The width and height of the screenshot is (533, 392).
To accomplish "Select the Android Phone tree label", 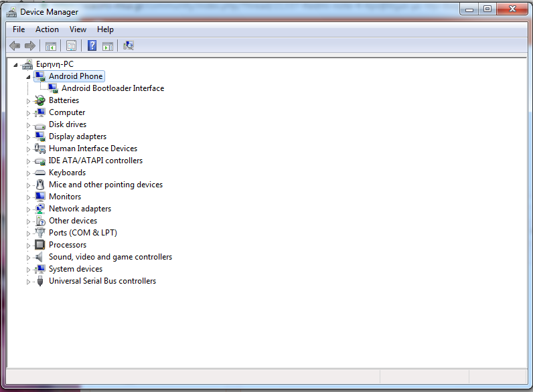I will coord(76,76).
